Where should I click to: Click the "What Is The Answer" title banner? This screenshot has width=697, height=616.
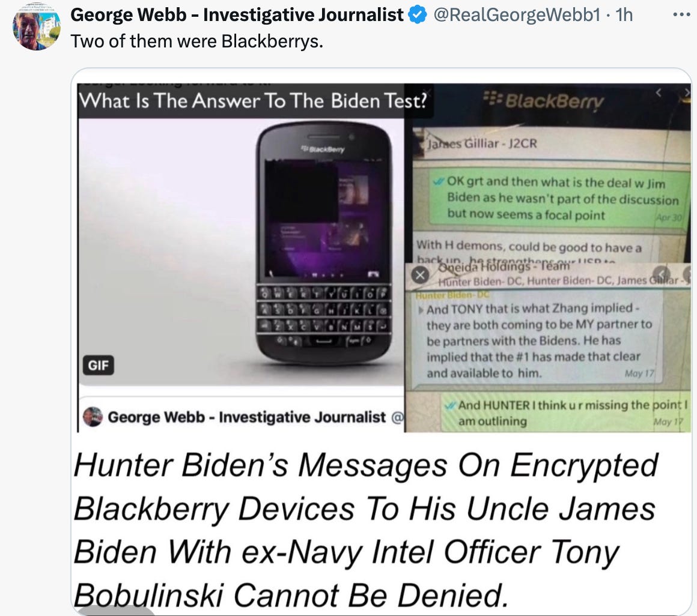pos(252,101)
